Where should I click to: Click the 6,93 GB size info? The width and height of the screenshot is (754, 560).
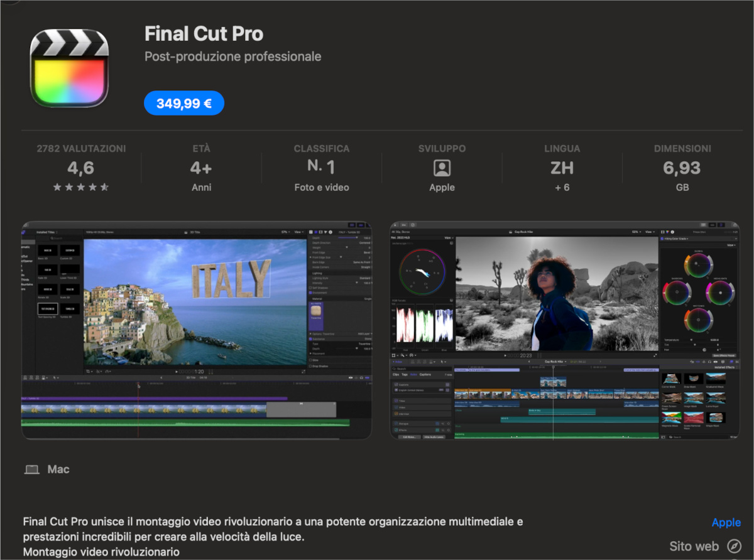tap(682, 168)
